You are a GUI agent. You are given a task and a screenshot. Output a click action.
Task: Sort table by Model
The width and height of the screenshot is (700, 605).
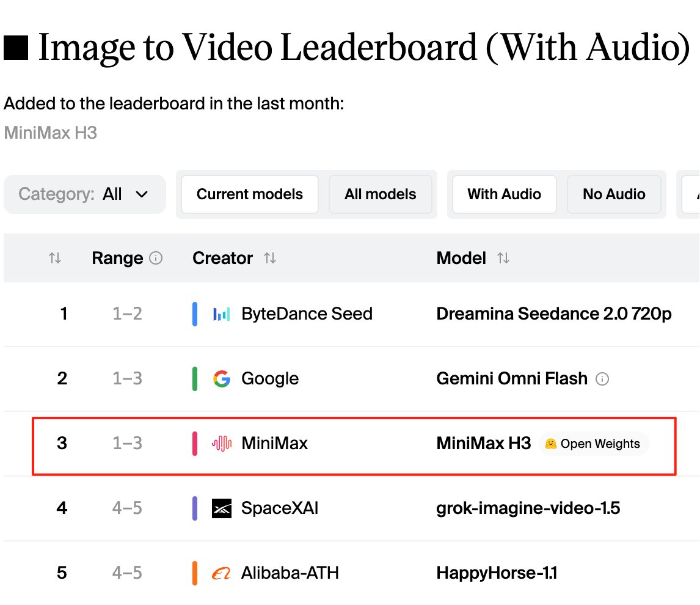[x=503, y=258]
